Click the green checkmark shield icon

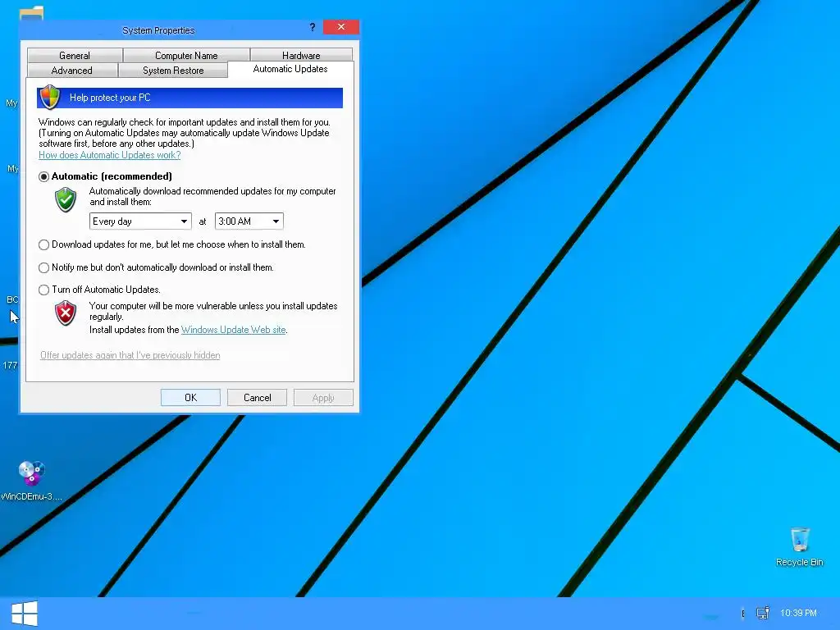[66, 199]
